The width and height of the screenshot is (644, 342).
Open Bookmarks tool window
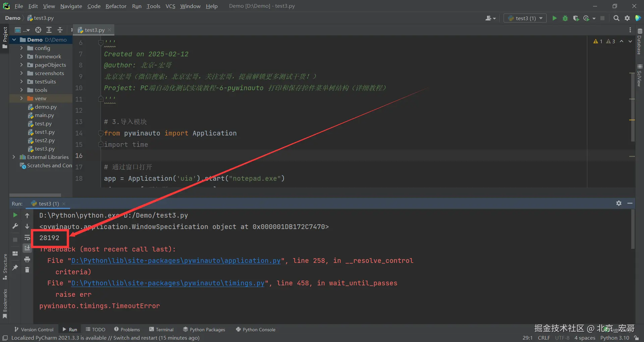(5, 304)
